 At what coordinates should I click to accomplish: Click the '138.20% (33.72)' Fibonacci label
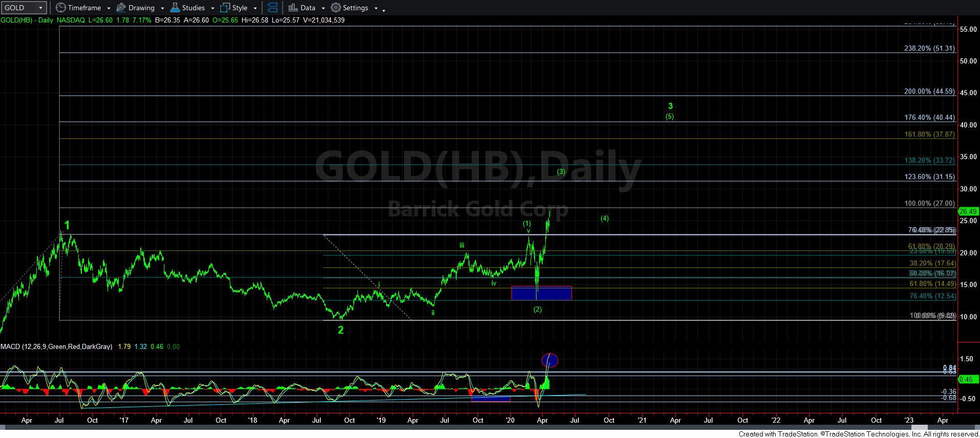coord(929,161)
